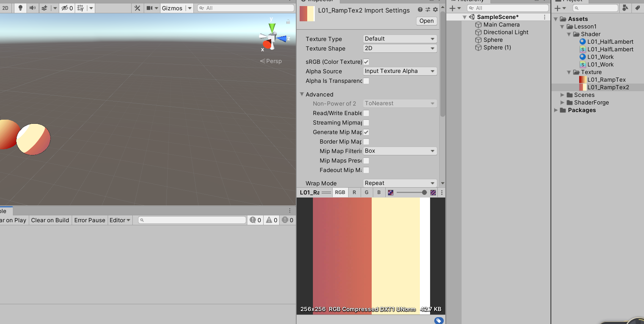This screenshot has height=324, width=644.
Task: Open Inspector help reference icon
Action: point(420,10)
